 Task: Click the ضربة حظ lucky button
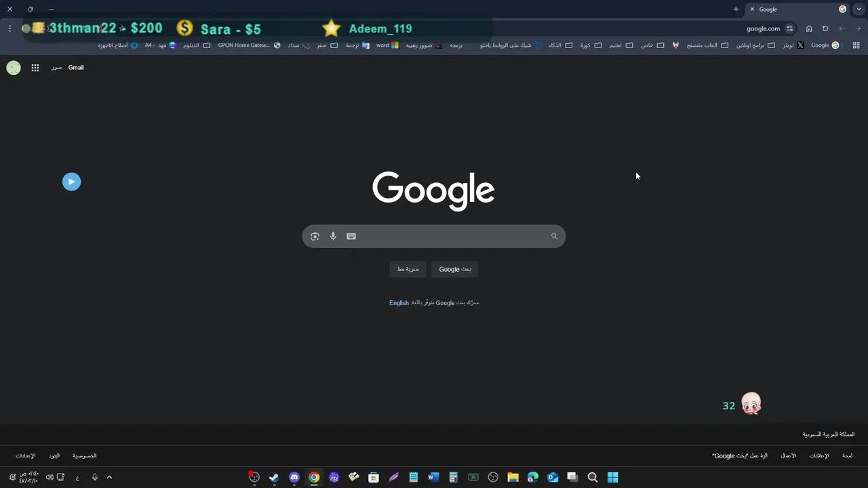(408, 269)
